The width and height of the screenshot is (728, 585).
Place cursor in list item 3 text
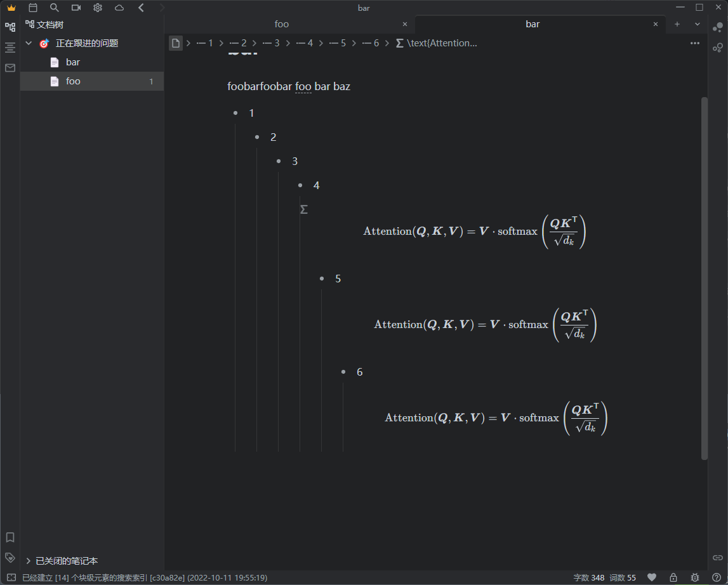pyautogui.click(x=295, y=161)
